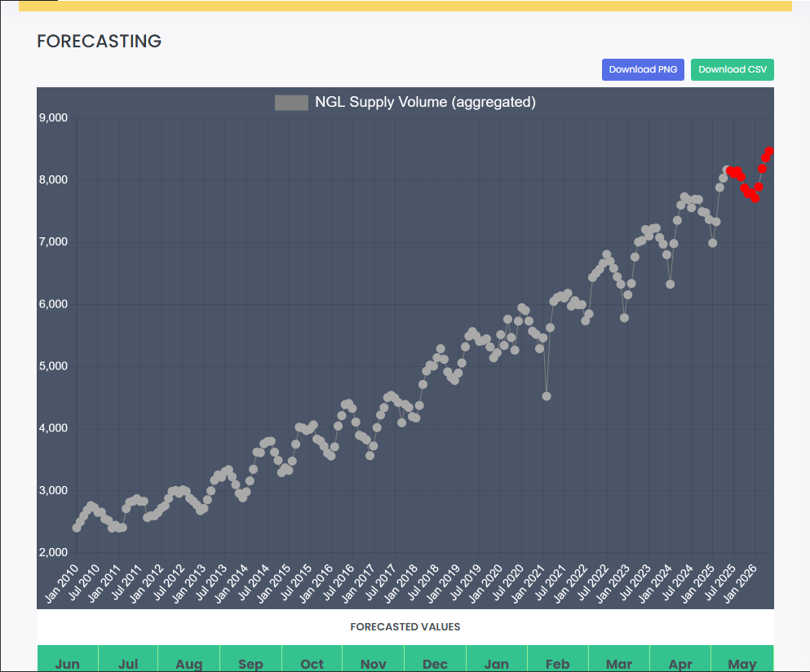Viewport: 810px width, 672px height.
Task: Select the Sep column header
Action: [250, 663]
